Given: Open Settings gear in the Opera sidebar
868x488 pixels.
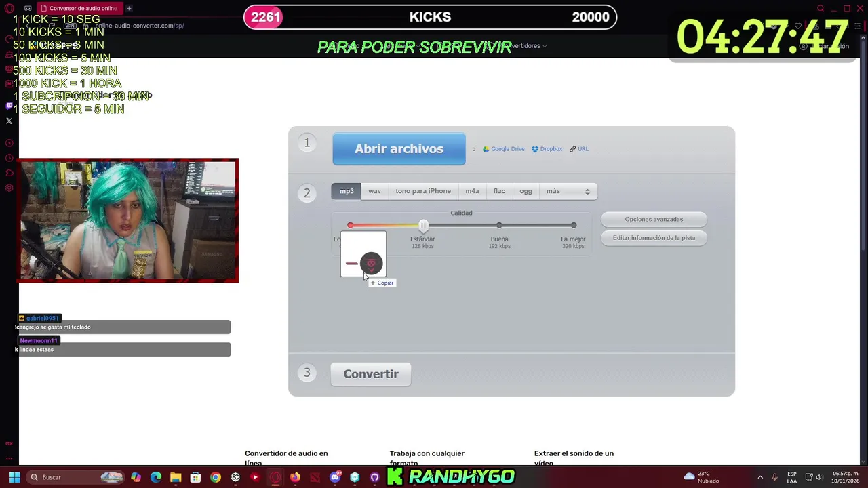Looking at the screenshot, I should click(9, 188).
